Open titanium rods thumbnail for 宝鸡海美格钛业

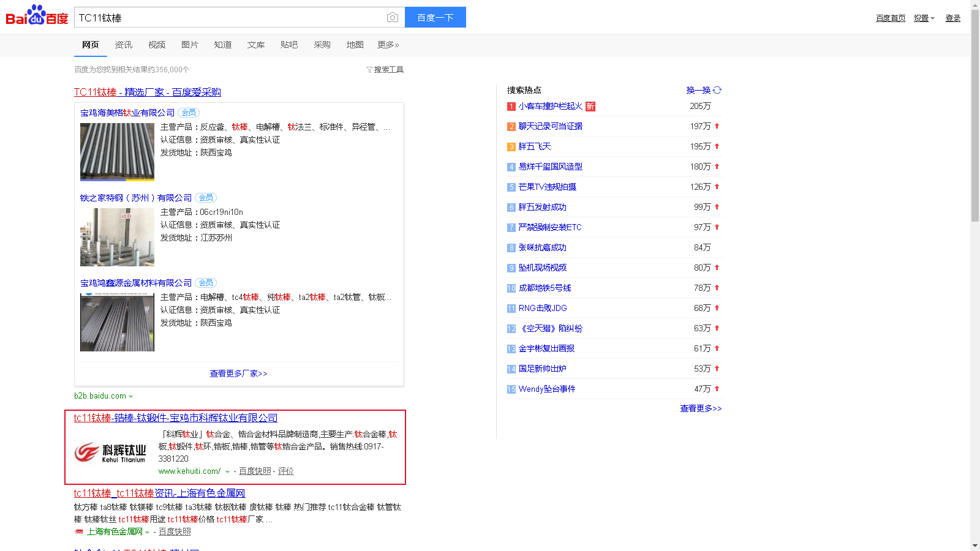(117, 152)
